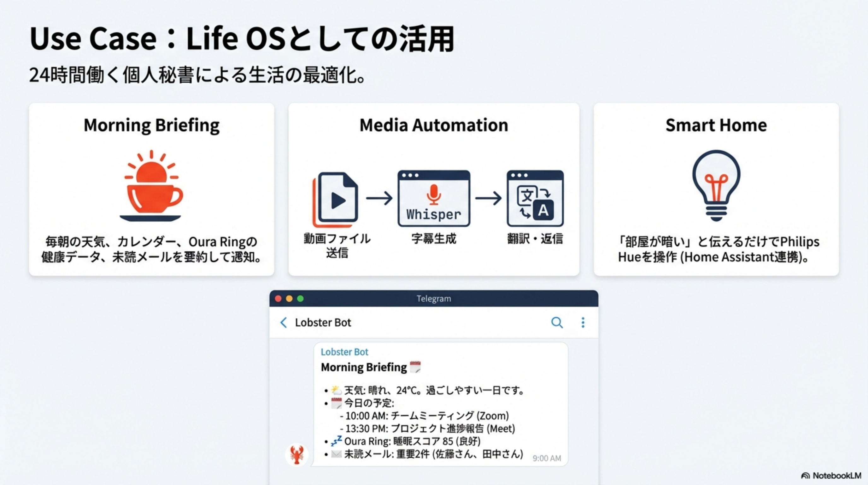Image resolution: width=868 pixels, height=485 pixels.
Task: Click the light bulb icon
Action: 716,185
